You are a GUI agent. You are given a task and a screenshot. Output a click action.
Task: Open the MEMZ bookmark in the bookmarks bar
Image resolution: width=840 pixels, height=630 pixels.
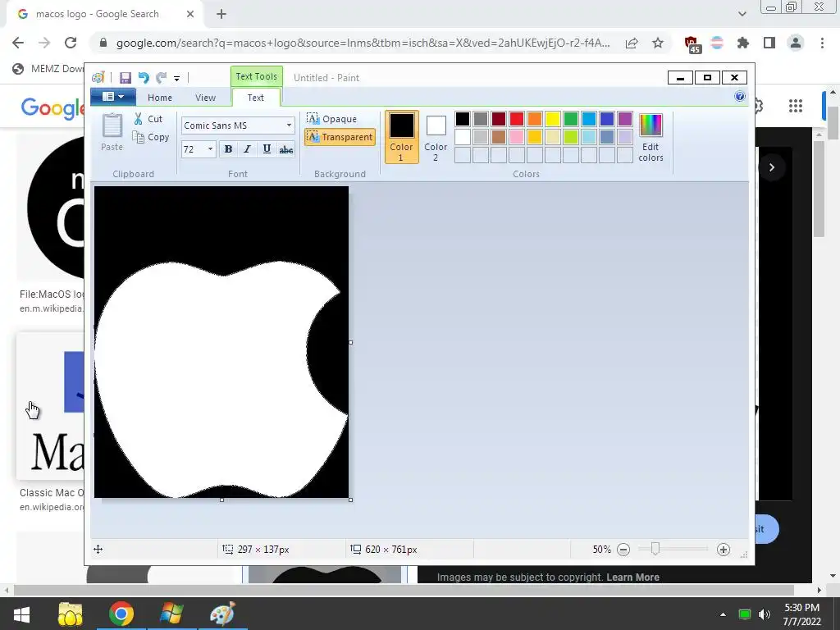click(x=47, y=69)
